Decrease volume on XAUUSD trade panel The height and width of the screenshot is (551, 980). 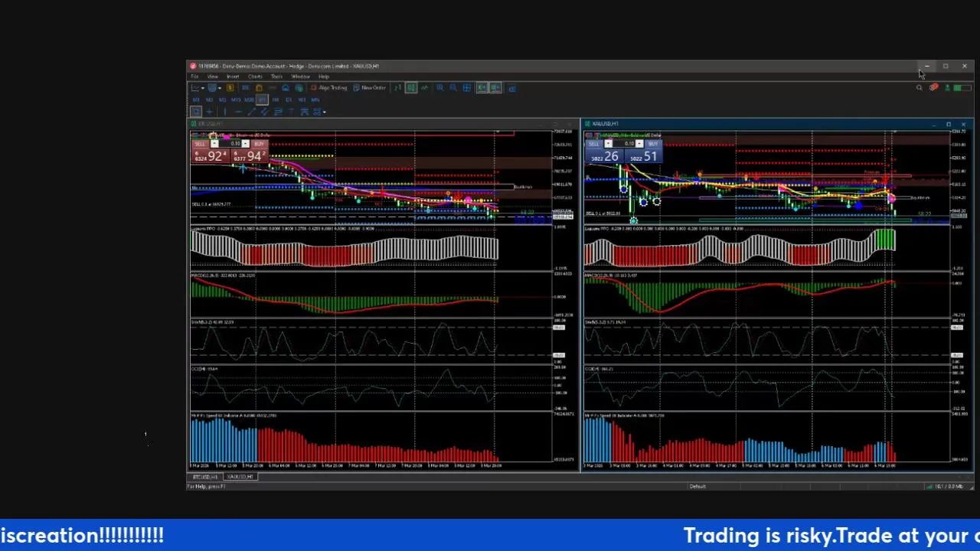608,144
